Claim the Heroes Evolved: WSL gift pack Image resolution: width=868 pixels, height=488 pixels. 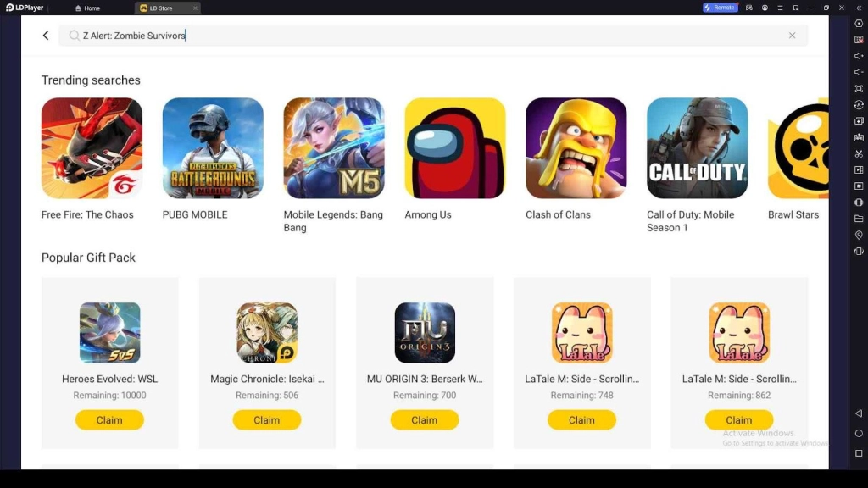(109, 420)
